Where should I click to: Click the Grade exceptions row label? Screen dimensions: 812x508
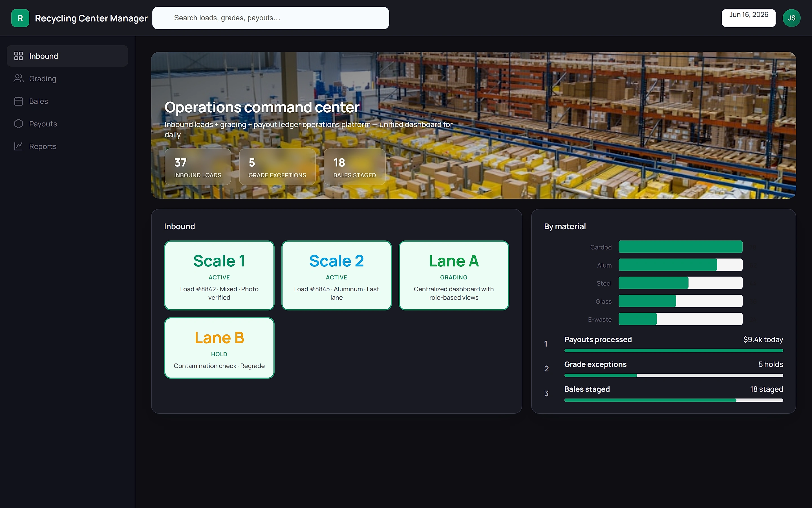click(595, 364)
